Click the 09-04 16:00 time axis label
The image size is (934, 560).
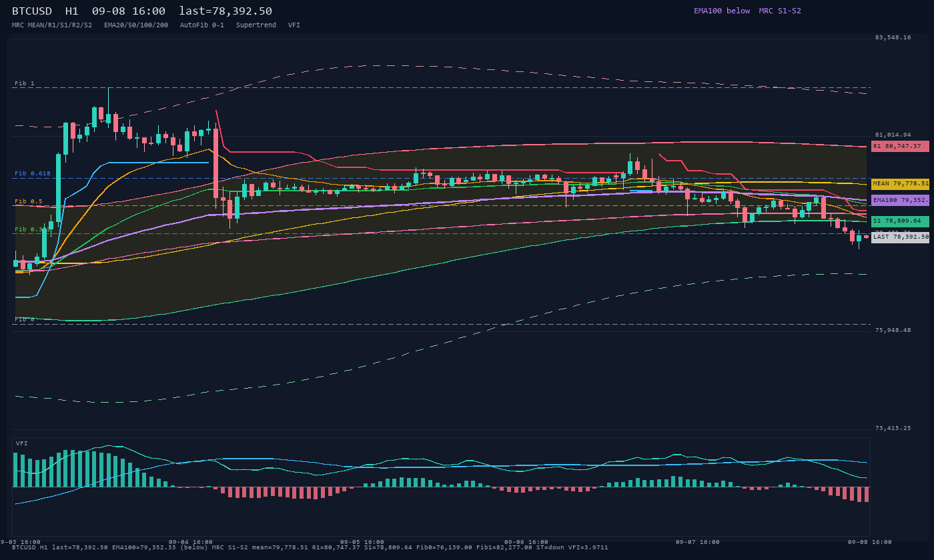point(191,542)
